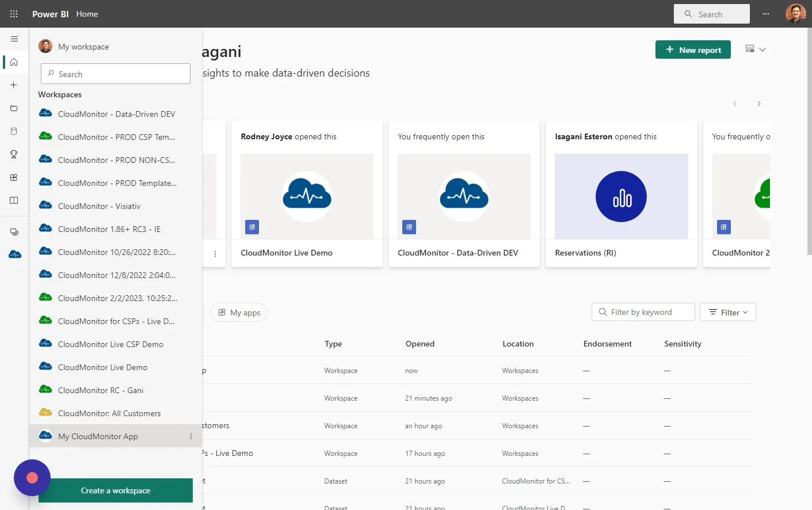Open the app launcher waffle icon
The height and width of the screenshot is (510, 812).
tap(14, 14)
